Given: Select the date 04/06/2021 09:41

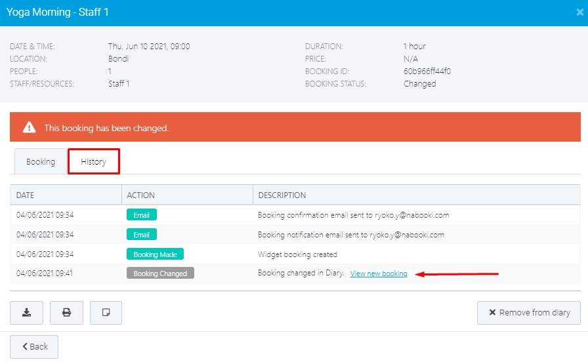Looking at the screenshot, I should [x=45, y=273].
